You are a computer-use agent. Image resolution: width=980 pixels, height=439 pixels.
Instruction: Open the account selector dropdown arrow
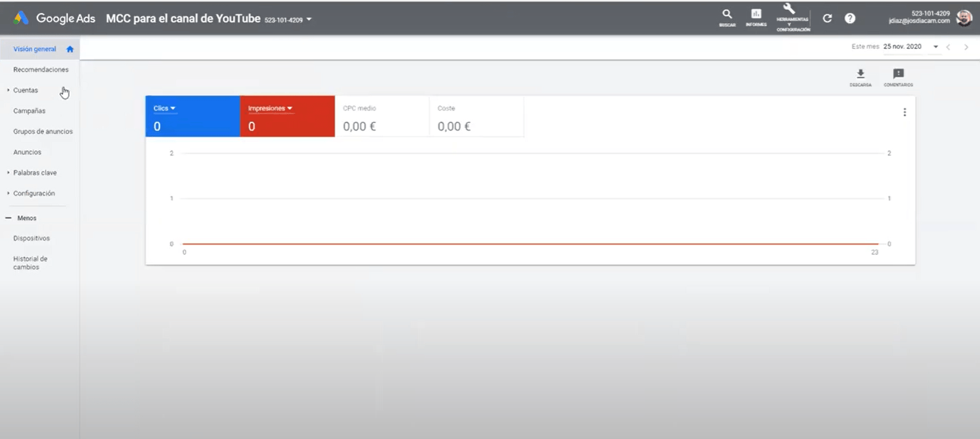coord(309,20)
